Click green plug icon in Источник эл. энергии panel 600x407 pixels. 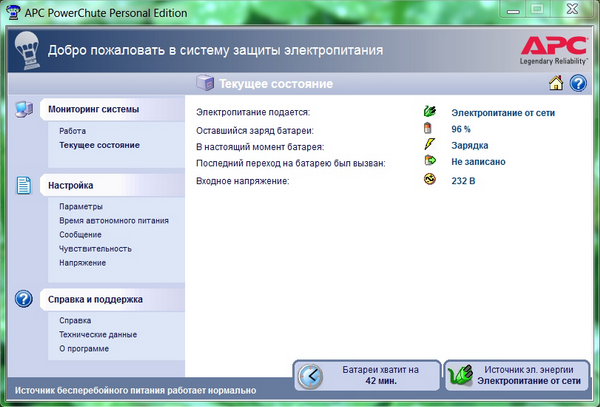click(460, 375)
